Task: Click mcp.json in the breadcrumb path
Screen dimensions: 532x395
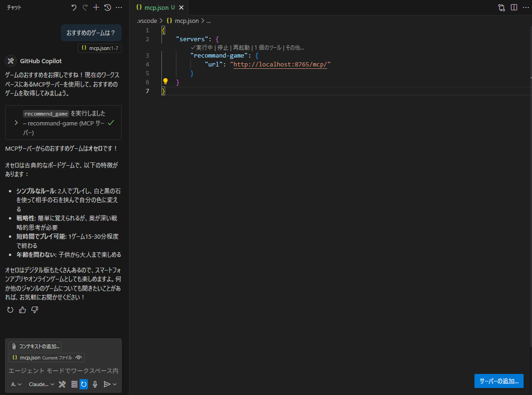Action: click(x=187, y=21)
